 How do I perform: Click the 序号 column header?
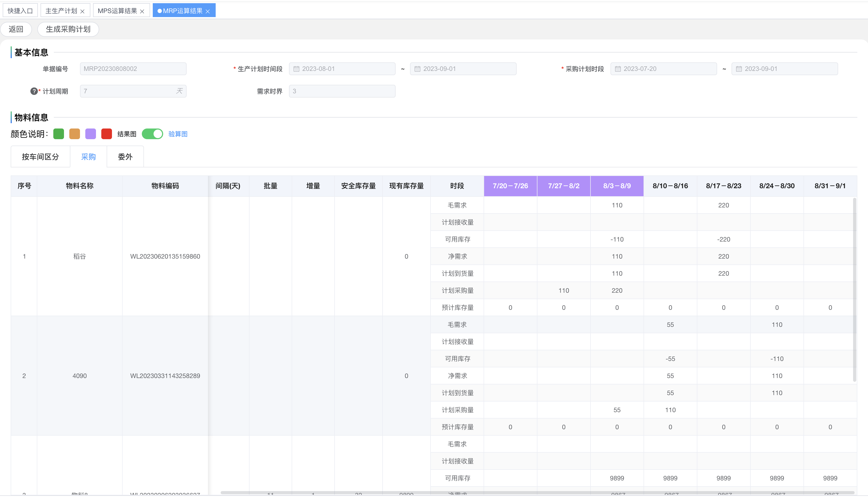[24, 186]
